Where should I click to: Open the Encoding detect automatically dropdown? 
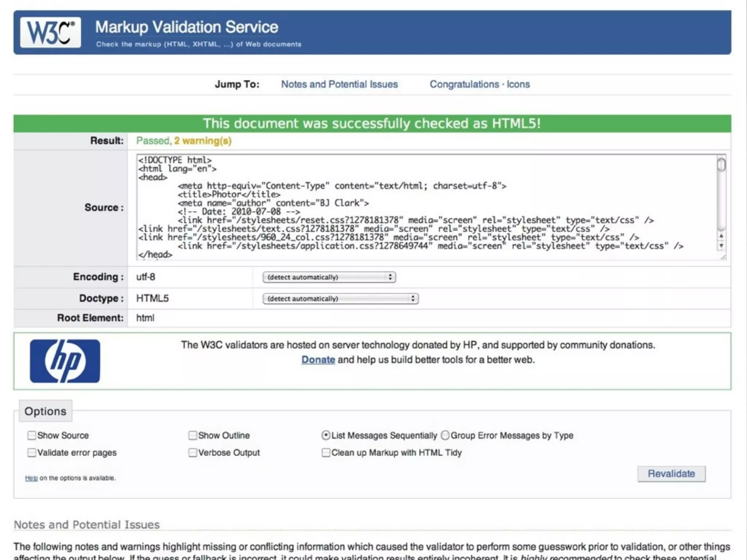[x=329, y=277]
